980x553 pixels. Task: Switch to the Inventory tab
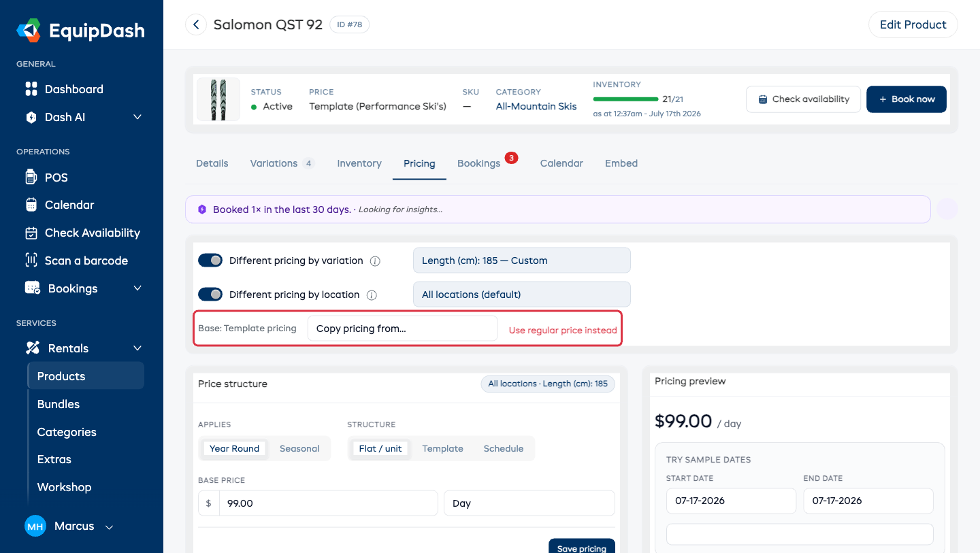[359, 163]
